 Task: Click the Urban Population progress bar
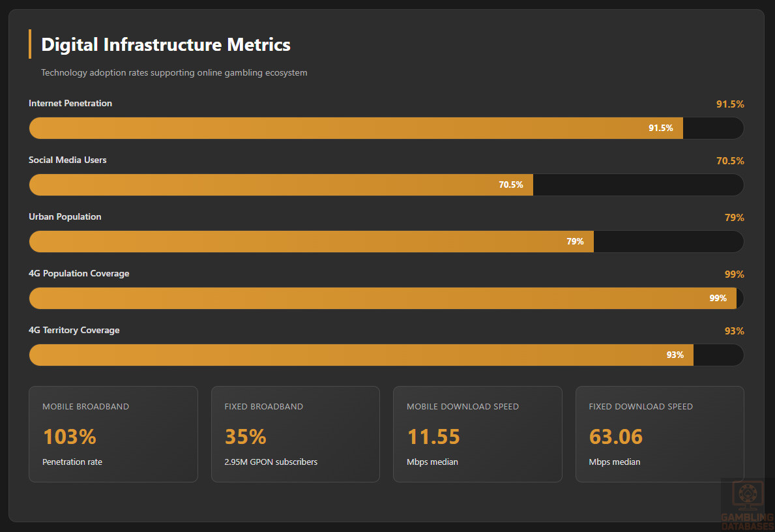[386, 242]
